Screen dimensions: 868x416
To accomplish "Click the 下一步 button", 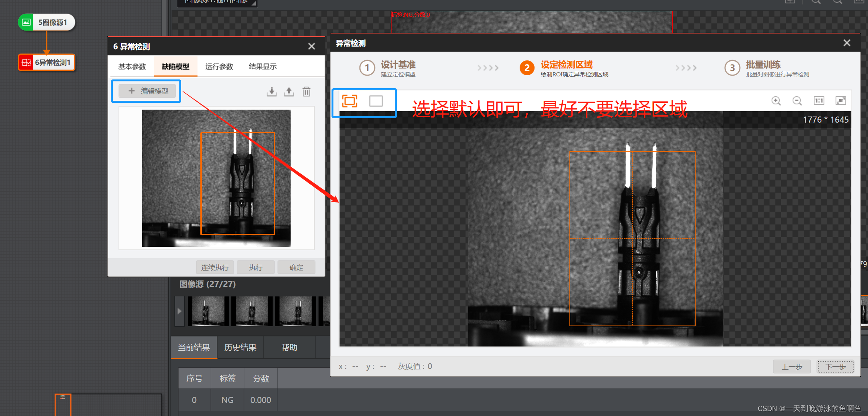I will point(835,367).
